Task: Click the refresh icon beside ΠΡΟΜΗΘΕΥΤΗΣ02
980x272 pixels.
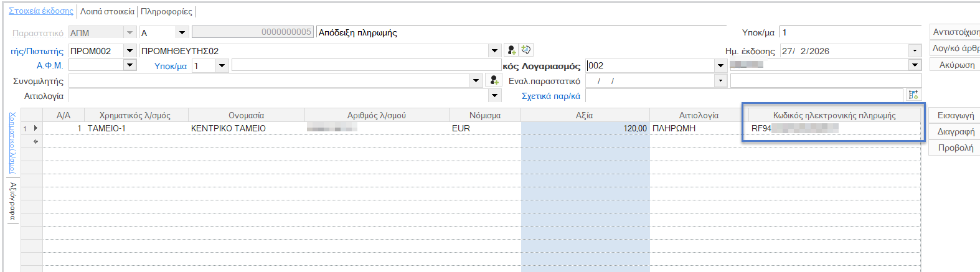Action: (526, 50)
